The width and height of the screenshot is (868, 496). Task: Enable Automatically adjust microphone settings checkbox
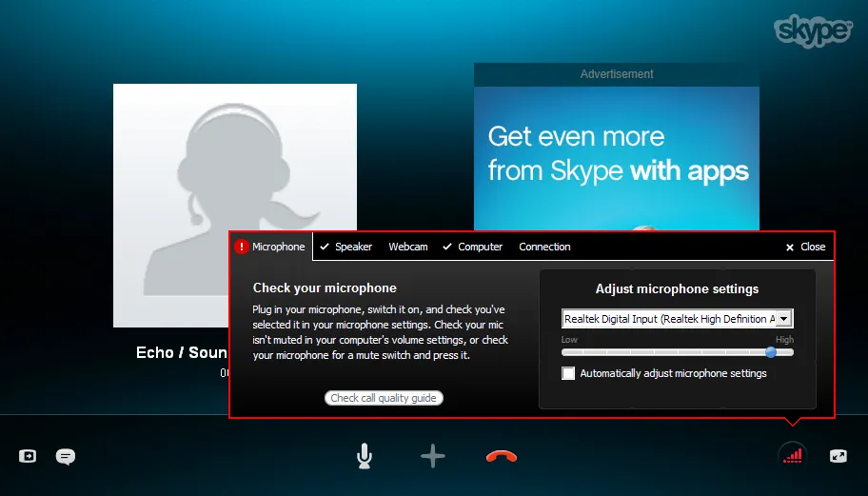click(x=568, y=373)
